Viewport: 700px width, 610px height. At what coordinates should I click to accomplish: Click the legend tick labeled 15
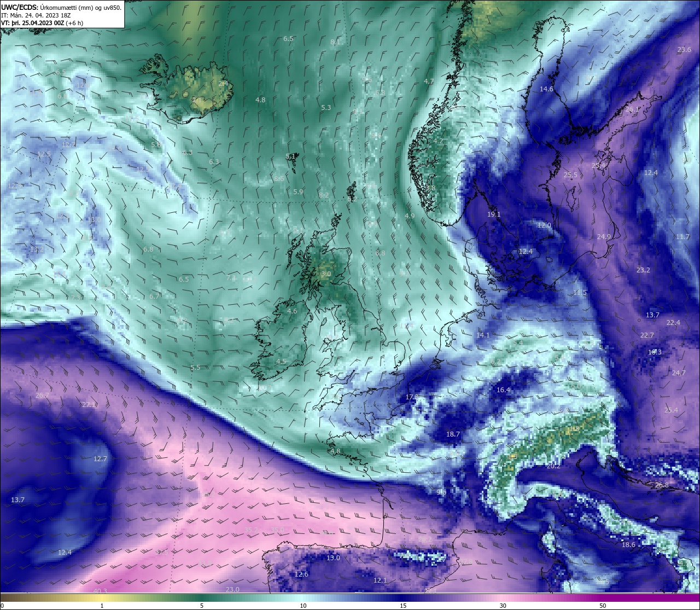(402, 606)
